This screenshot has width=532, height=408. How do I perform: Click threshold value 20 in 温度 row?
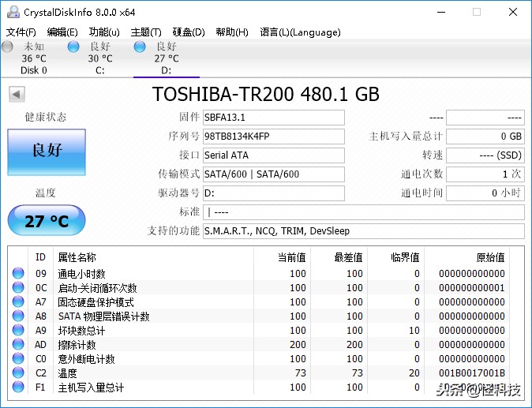(x=414, y=373)
